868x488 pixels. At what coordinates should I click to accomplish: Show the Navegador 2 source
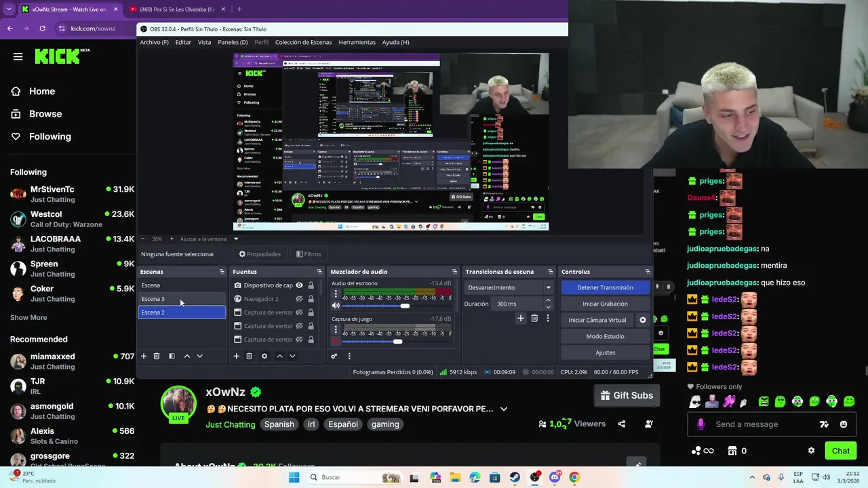[299, 299]
